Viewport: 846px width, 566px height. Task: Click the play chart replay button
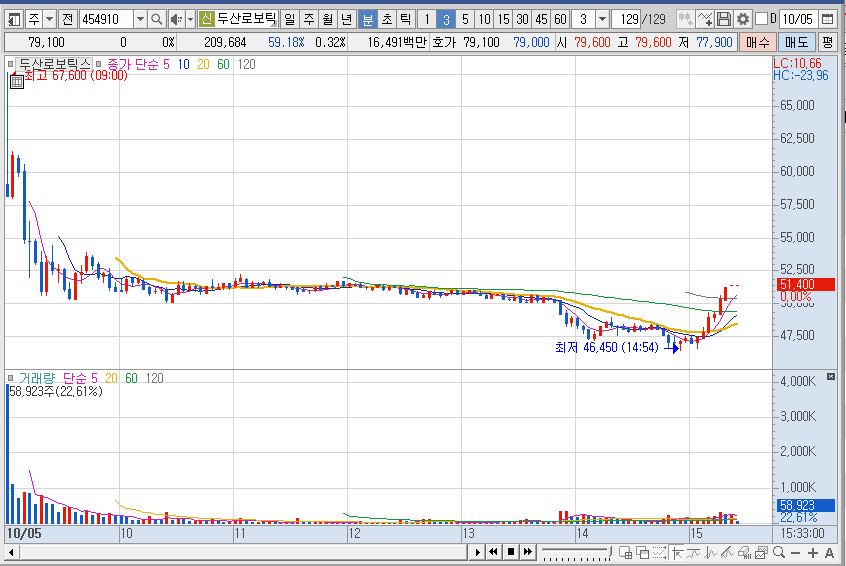coord(477,552)
